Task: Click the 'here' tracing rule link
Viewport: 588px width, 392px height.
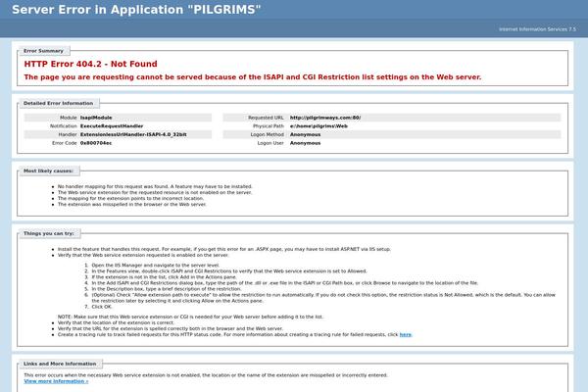Action: [406, 334]
